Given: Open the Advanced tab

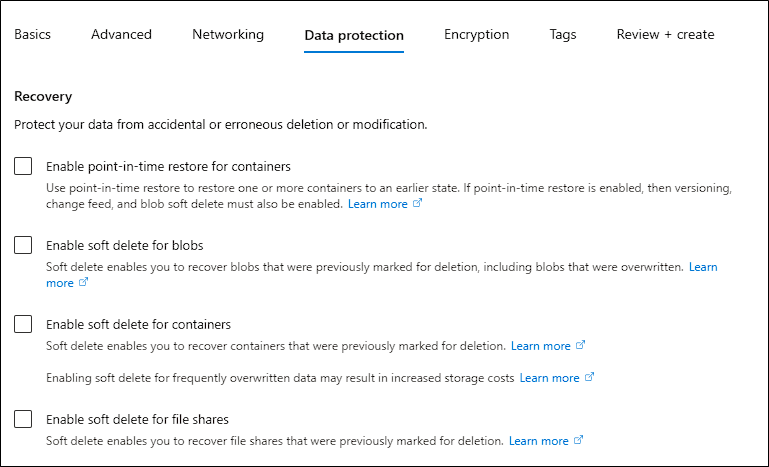Looking at the screenshot, I should (x=121, y=34).
